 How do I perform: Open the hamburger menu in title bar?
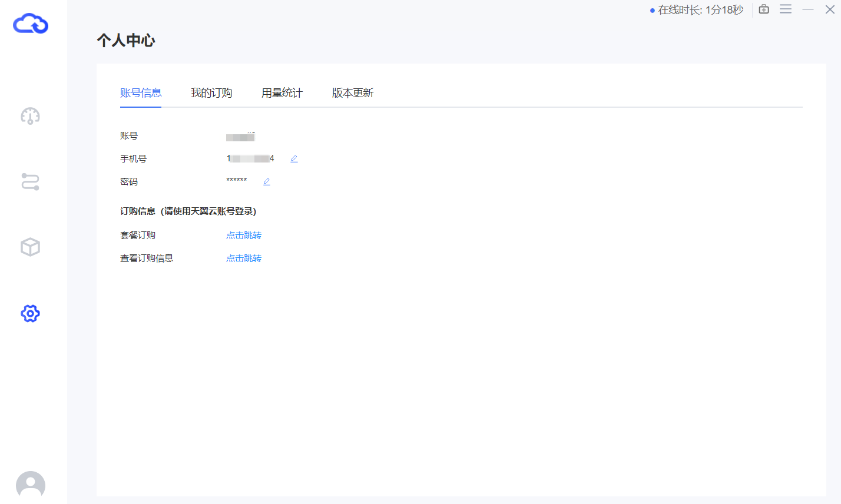tap(786, 9)
